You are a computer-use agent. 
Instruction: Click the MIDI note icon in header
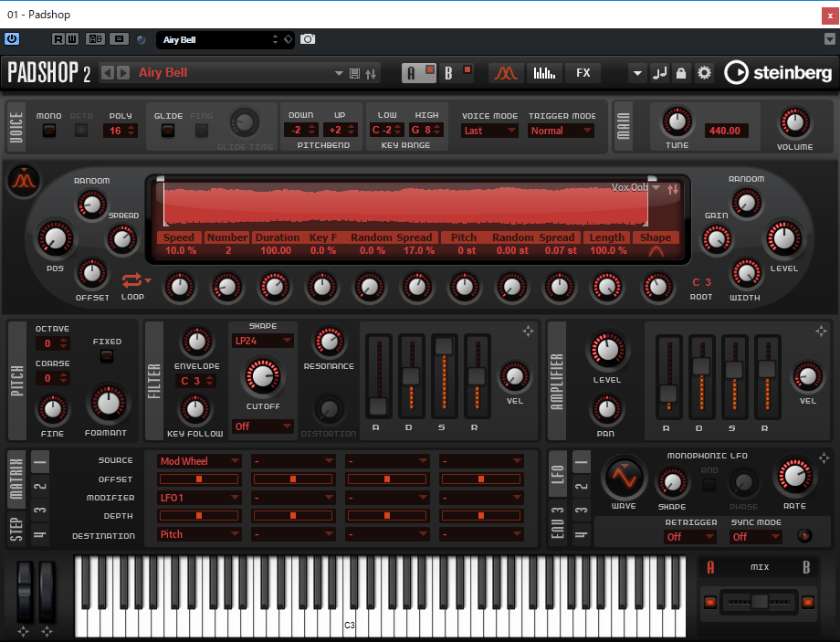[659, 73]
